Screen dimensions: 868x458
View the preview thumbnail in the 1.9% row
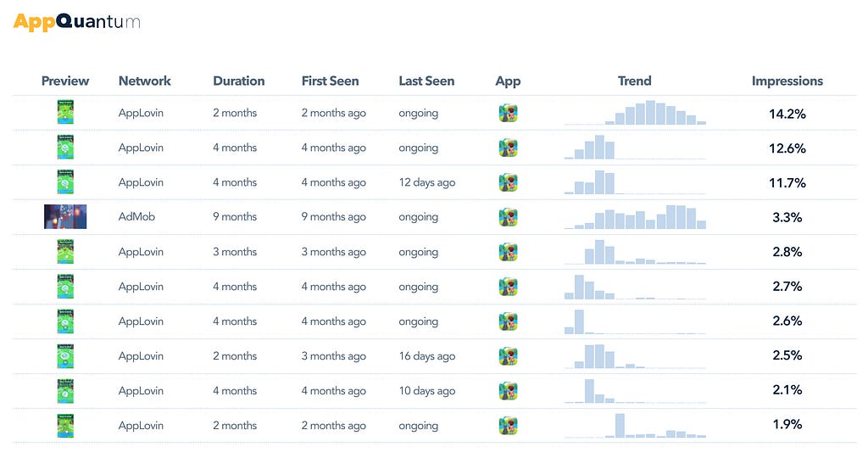click(65, 425)
